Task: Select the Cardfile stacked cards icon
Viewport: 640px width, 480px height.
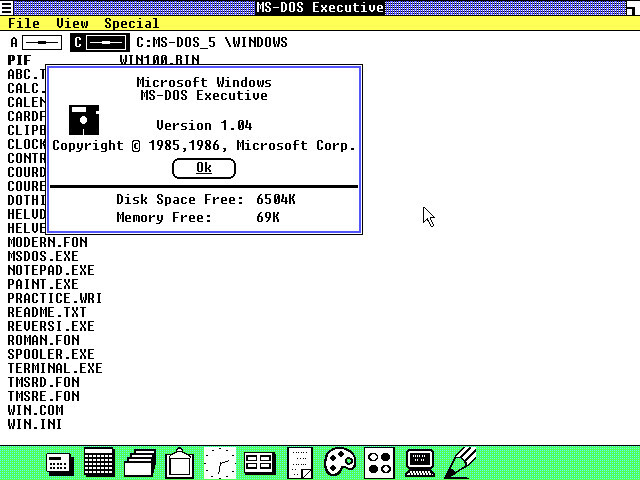Action: (x=140, y=462)
